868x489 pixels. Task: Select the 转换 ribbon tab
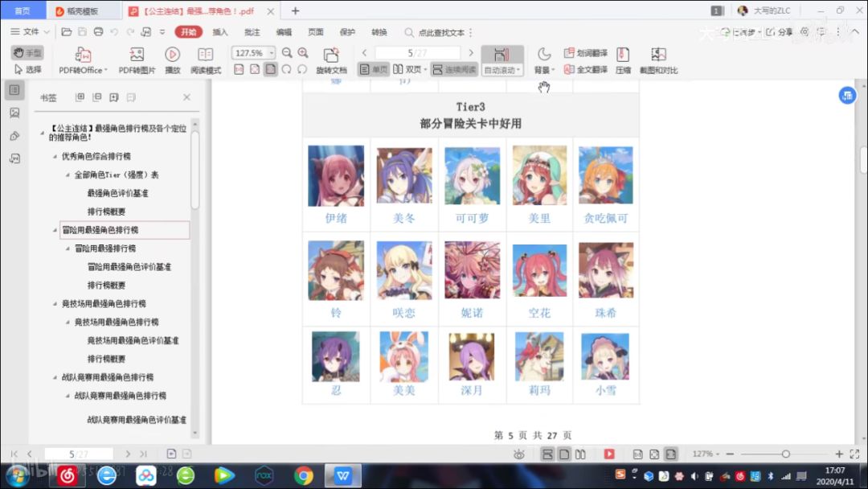click(x=379, y=32)
